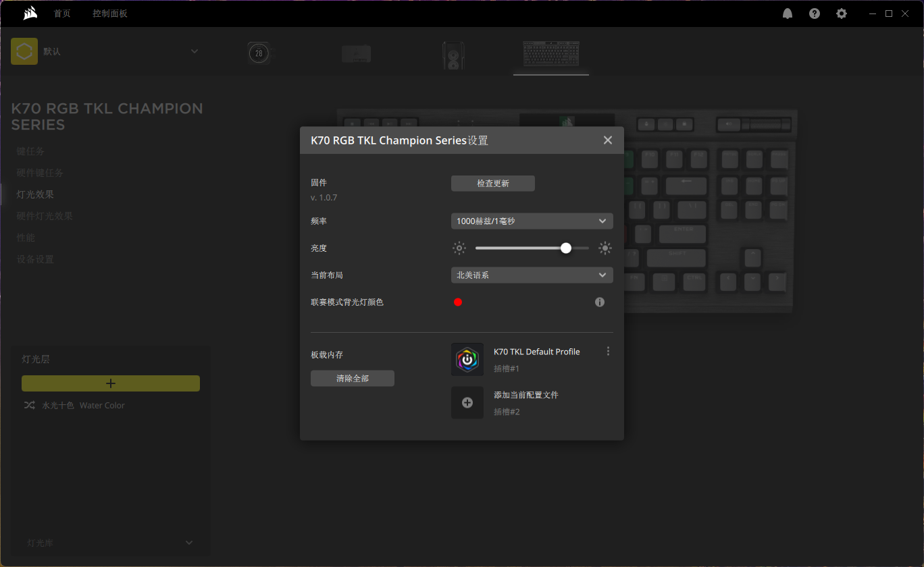The height and width of the screenshot is (567, 924).
Task: Open the settings gear icon
Action: coord(842,13)
